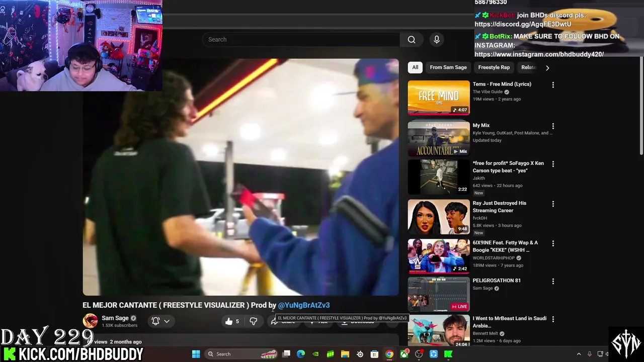Play Tems - Free Mind (Lyrics) video
The height and width of the screenshot is (362, 644).
502,84
